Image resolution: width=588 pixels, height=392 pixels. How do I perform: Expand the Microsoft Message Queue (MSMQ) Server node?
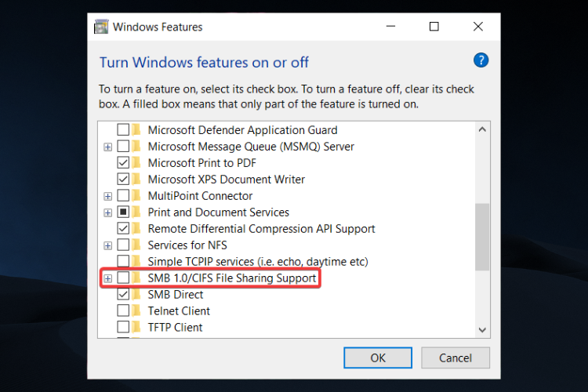pyautogui.click(x=107, y=147)
